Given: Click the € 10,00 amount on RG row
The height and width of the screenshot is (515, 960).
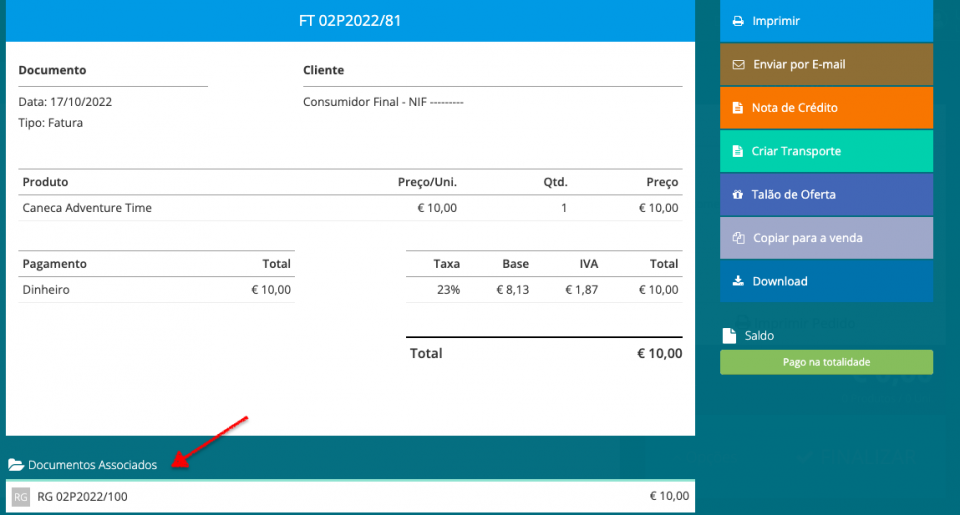Looking at the screenshot, I should pyautogui.click(x=669, y=496).
